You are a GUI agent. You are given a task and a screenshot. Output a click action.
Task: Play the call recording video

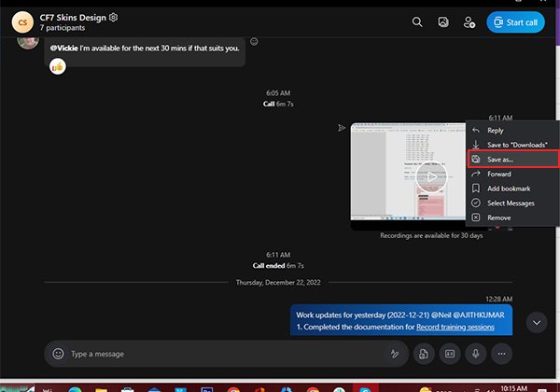tap(430, 175)
